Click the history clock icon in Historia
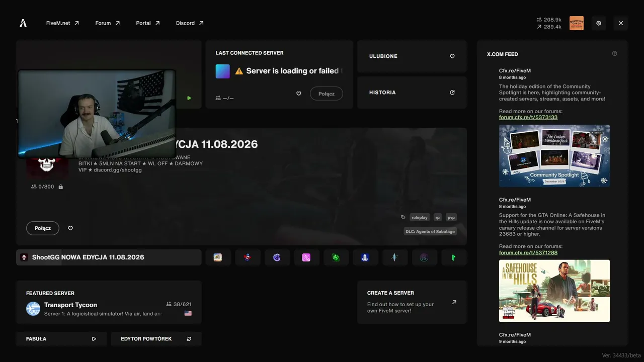 click(452, 93)
